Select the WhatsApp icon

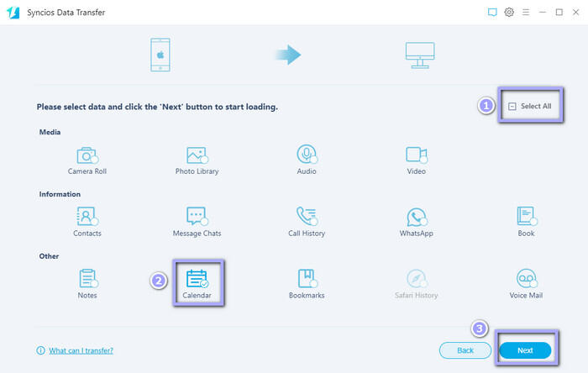point(417,217)
